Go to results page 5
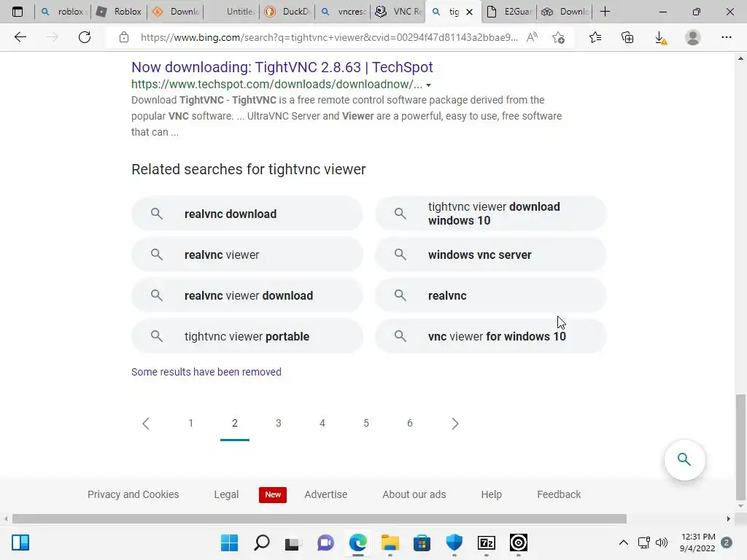Viewport: 747px width, 560px height. [x=366, y=423]
